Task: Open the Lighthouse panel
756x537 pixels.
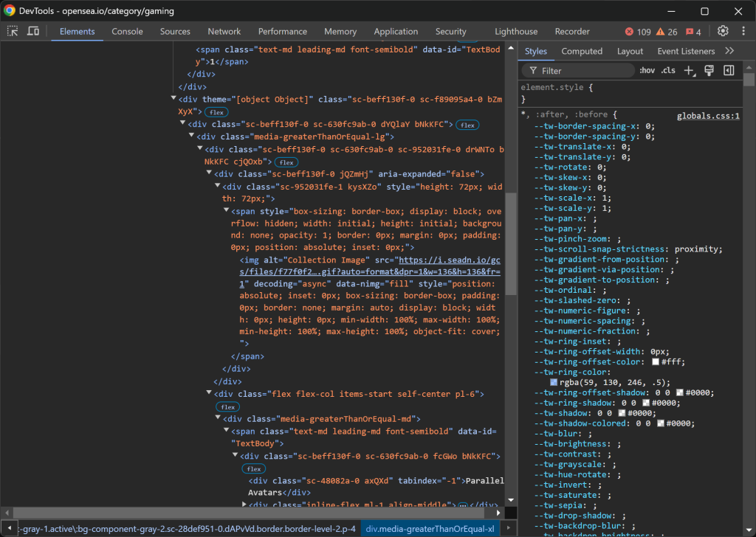Action: [515, 31]
